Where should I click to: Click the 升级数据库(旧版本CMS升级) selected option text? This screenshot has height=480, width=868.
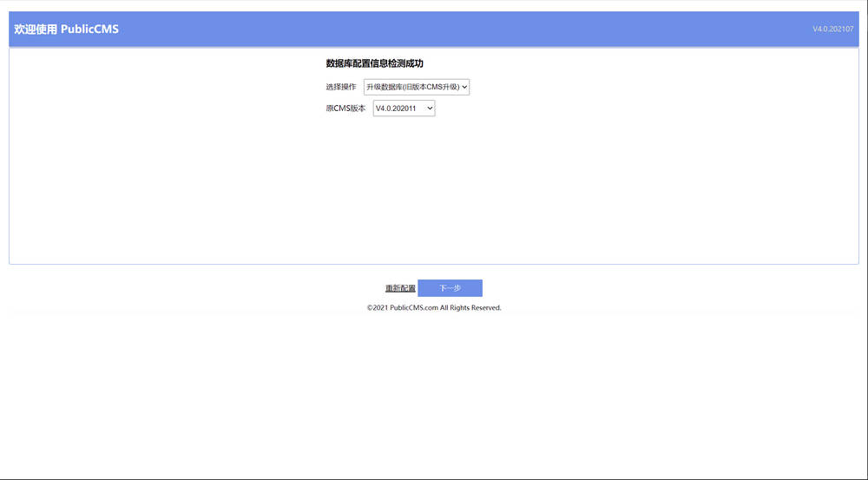[411, 87]
